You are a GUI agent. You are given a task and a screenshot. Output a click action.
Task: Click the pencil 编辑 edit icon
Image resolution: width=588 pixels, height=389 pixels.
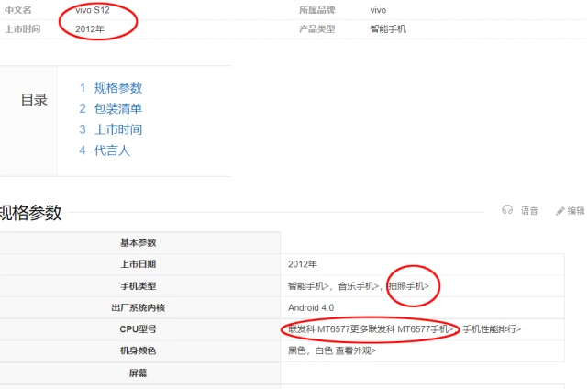(560, 211)
